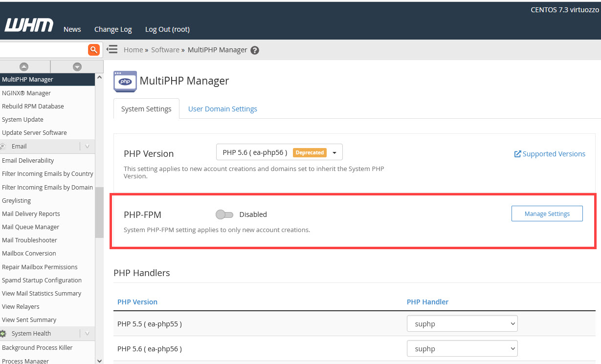Collapse the Email sidebar section
This screenshot has height=364, width=601.
87,147
